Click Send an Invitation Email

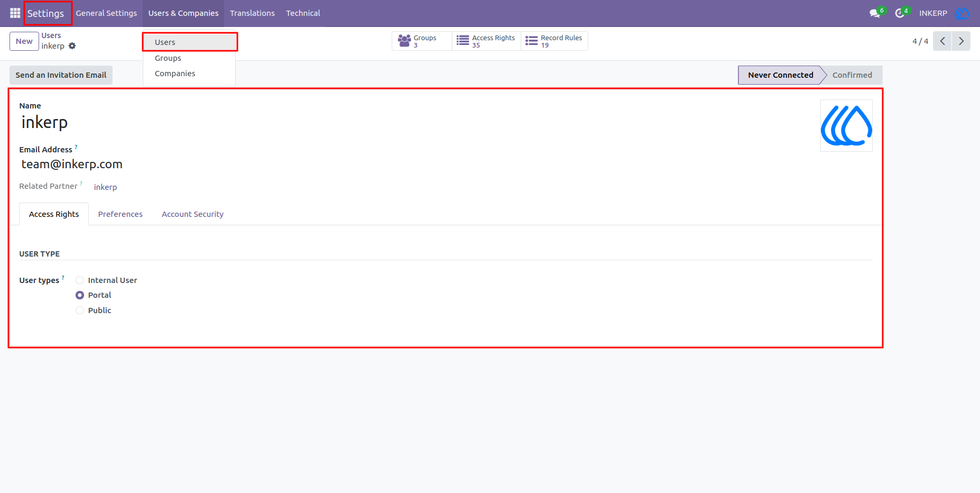click(61, 75)
